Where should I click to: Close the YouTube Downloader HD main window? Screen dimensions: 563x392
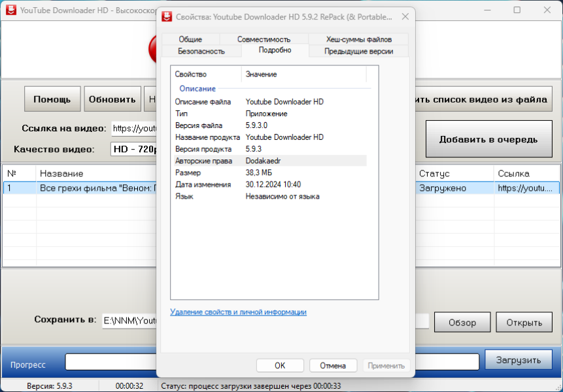(x=547, y=10)
